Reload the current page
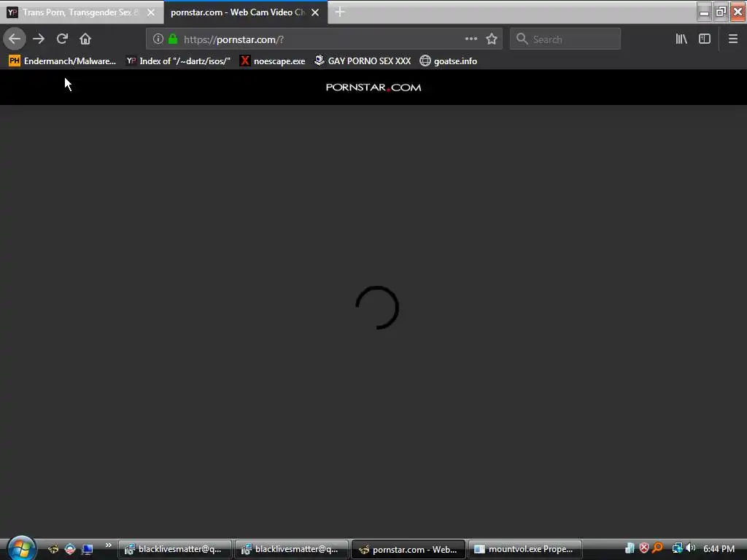This screenshot has height=560, width=747. 62,39
